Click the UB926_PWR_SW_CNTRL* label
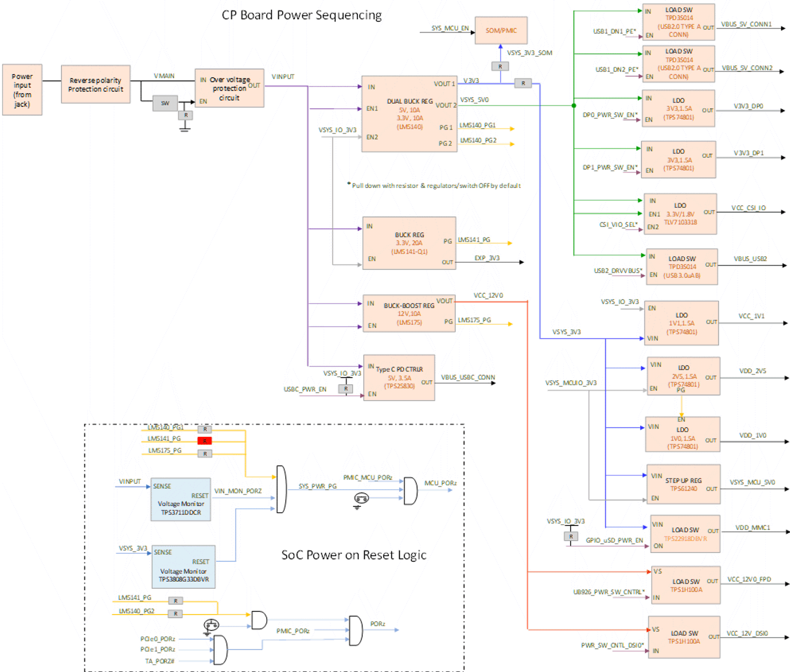The height and width of the screenshot is (672, 790). pos(609,592)
